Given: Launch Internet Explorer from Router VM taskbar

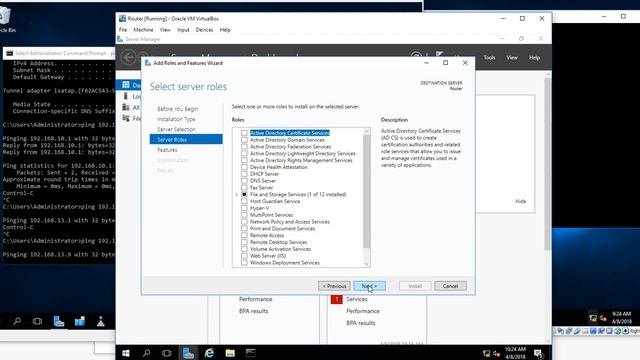Looking at the screenshot, I should pyautogui.click(x=209, y=353).
